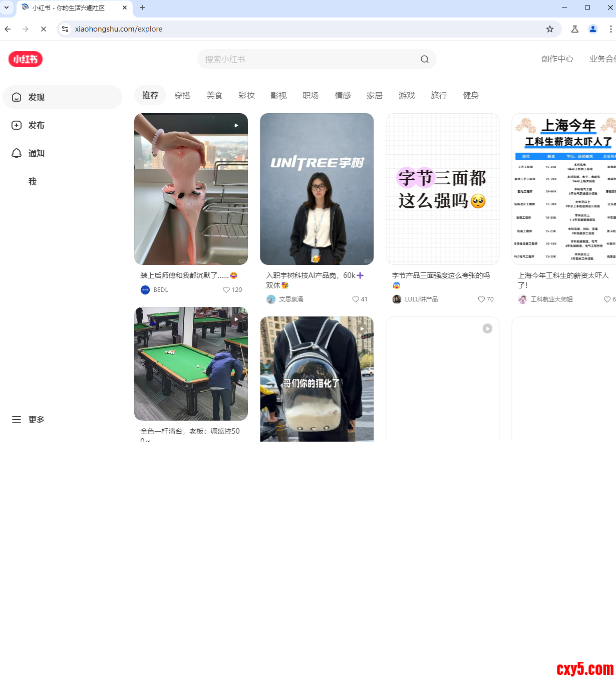616x679 pixels.
Task: Select the 职场 category tab
Action: tap(311, 95)
